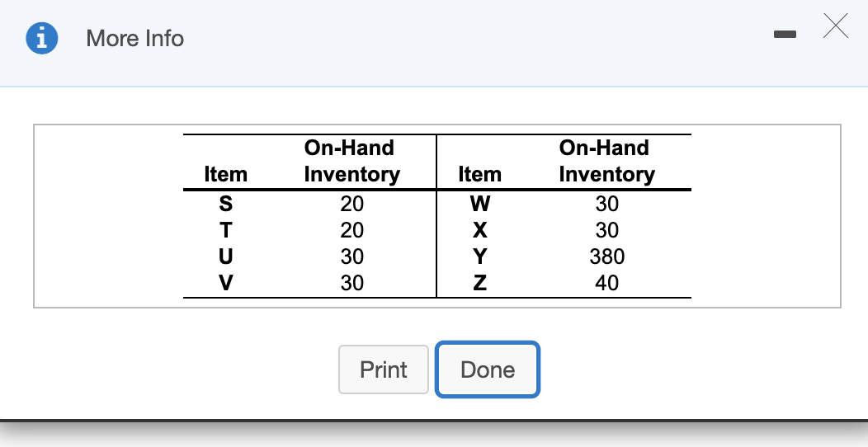This screenshot has width=868, height=447.
Task: Click inventory value 380 for item Y
Action: (607, 256)
